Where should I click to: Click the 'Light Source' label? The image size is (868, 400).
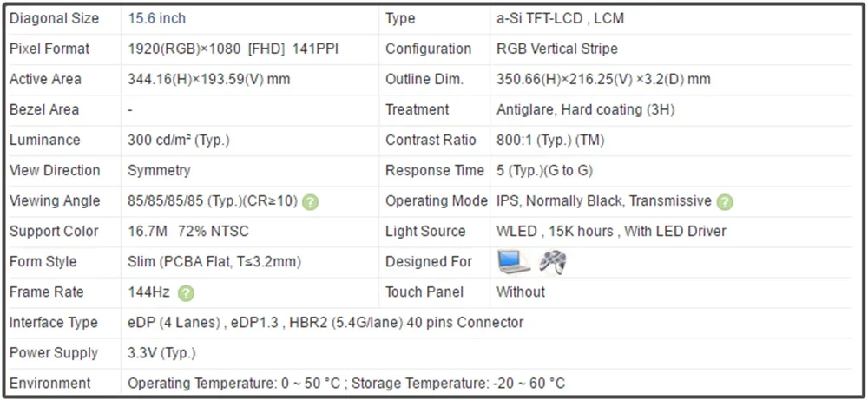click(x=425, y=232)
